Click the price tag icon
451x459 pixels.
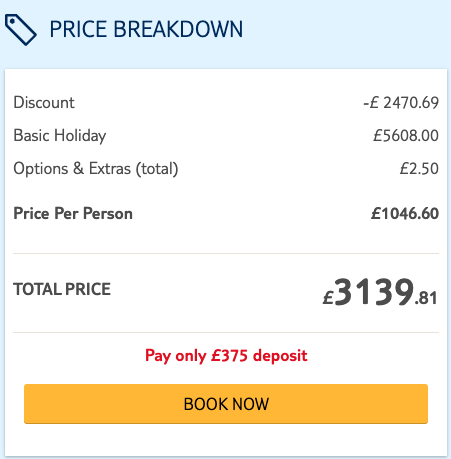pyautogui.click(x=21, y=30)
